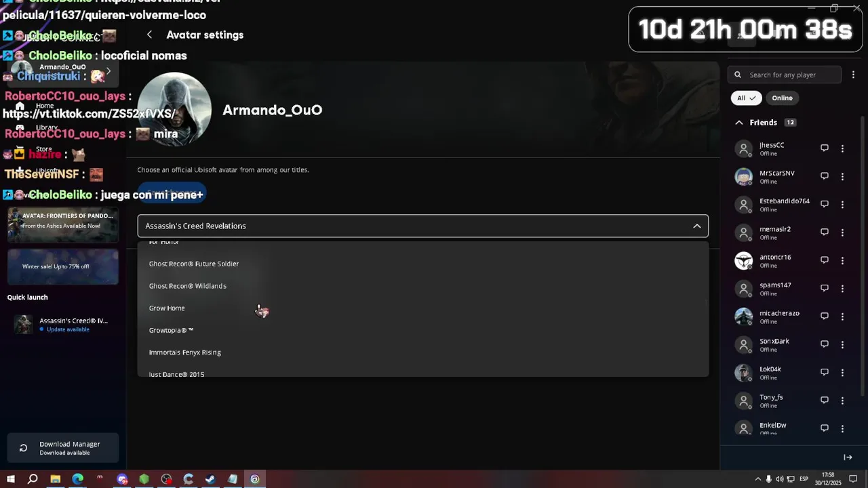
Task: Open more options for micacherazo
Action: [x=842, y=317]
